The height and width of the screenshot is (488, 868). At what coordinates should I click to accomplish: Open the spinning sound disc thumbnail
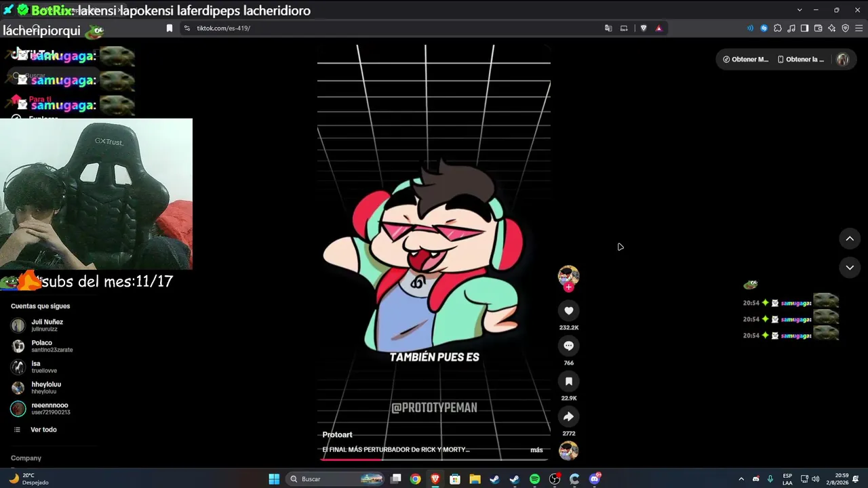(568, 451)
